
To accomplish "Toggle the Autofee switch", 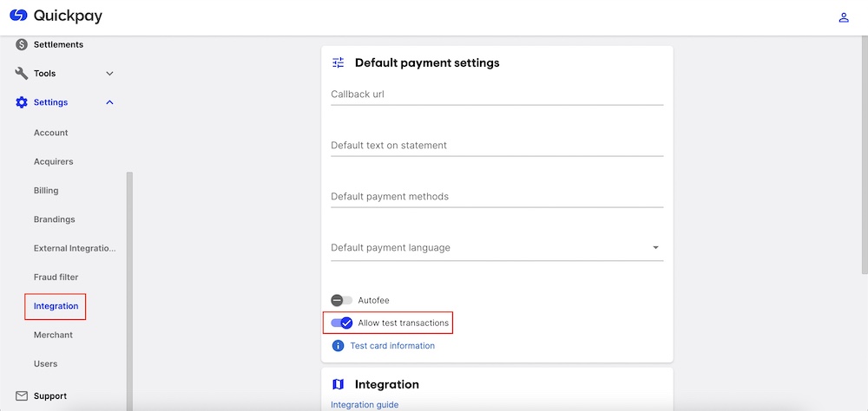I will [341, 300].
